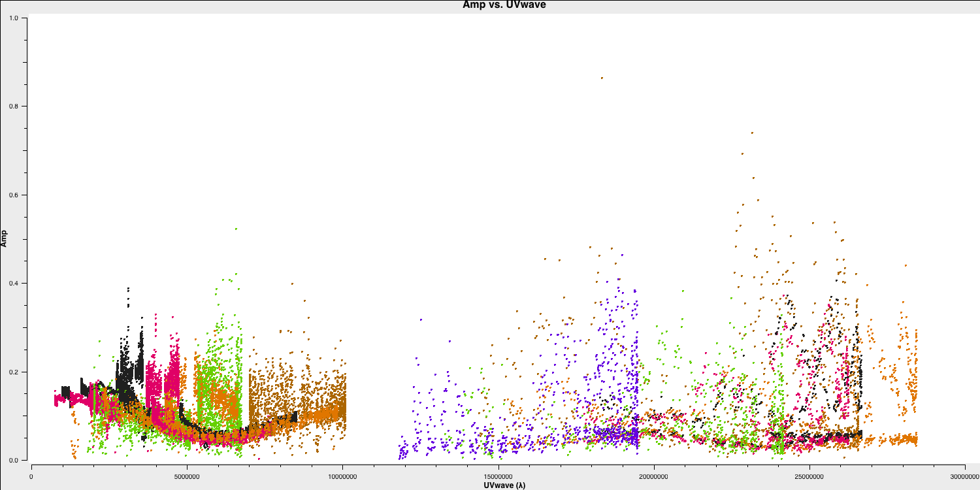Click the '0.4' y-axis tick label
This screenshot has width=980, height=490.
[x=14, y=284]
